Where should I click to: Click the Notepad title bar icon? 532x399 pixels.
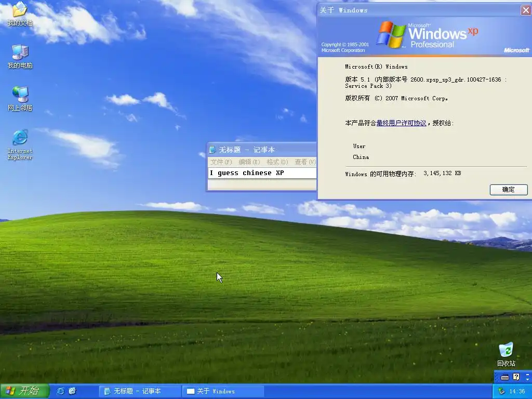[212, 150]
